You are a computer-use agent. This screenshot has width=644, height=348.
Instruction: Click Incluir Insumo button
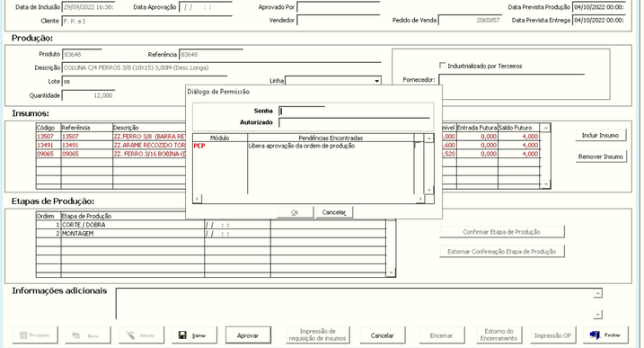[x=600, y=135]
